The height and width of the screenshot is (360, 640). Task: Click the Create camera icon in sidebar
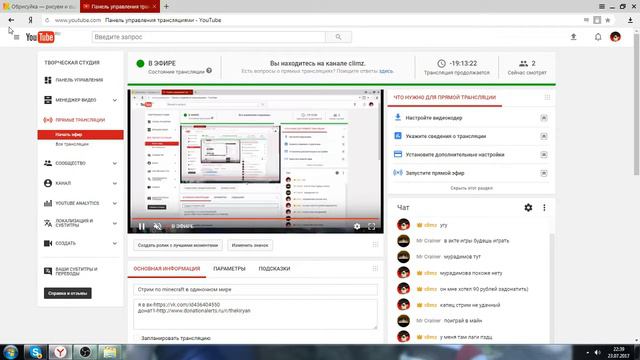click(x=48, y=243)
